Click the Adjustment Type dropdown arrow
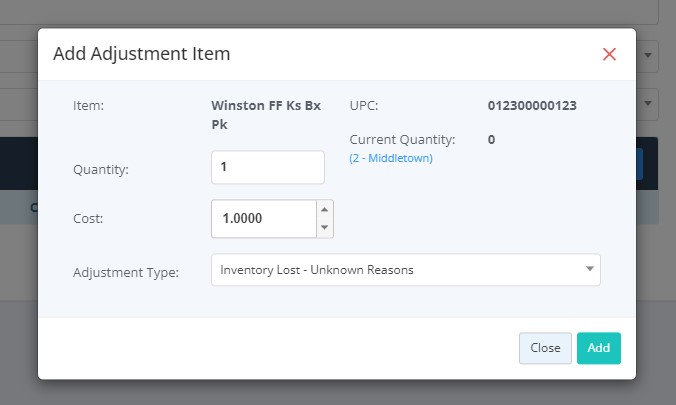Viewport: 676px width, 405px height. 589,270
